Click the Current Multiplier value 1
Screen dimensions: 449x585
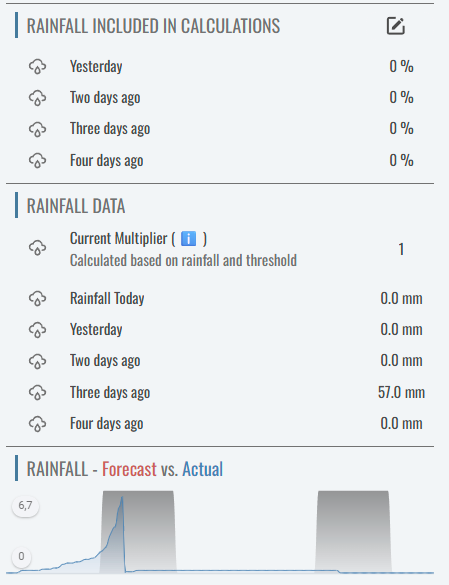pyautogui.click(x=401, y=249)
